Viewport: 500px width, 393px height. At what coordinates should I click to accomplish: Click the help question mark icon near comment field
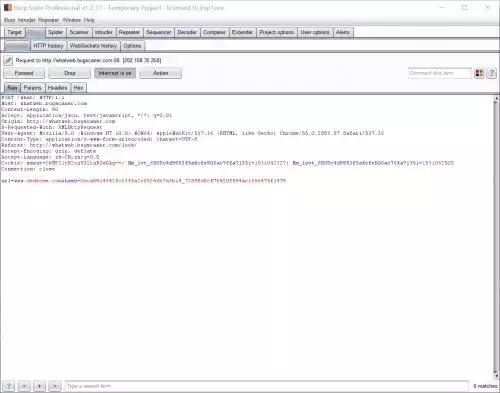tap(492, 73)
